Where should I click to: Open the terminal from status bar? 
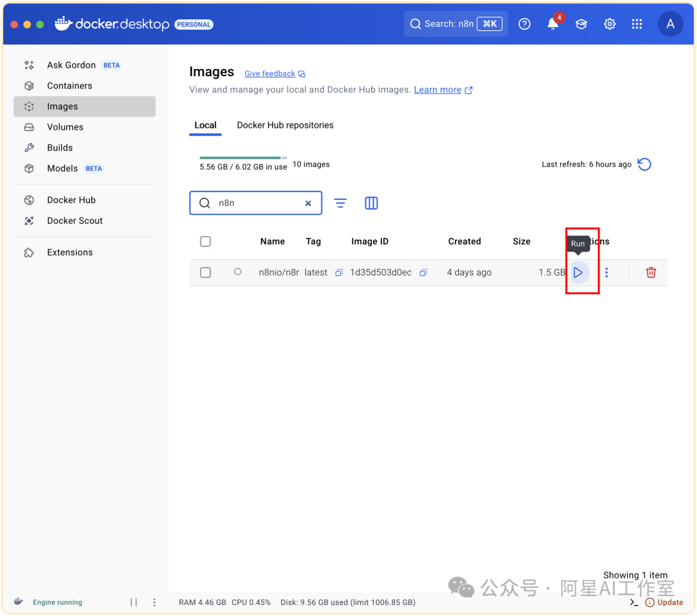[634, 602]
